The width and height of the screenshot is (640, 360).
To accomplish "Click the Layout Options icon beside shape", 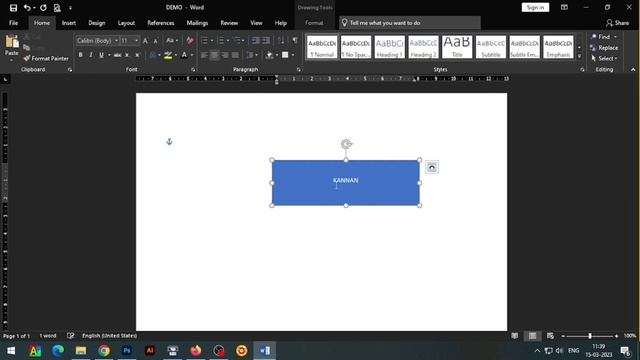I will [432, 167].
